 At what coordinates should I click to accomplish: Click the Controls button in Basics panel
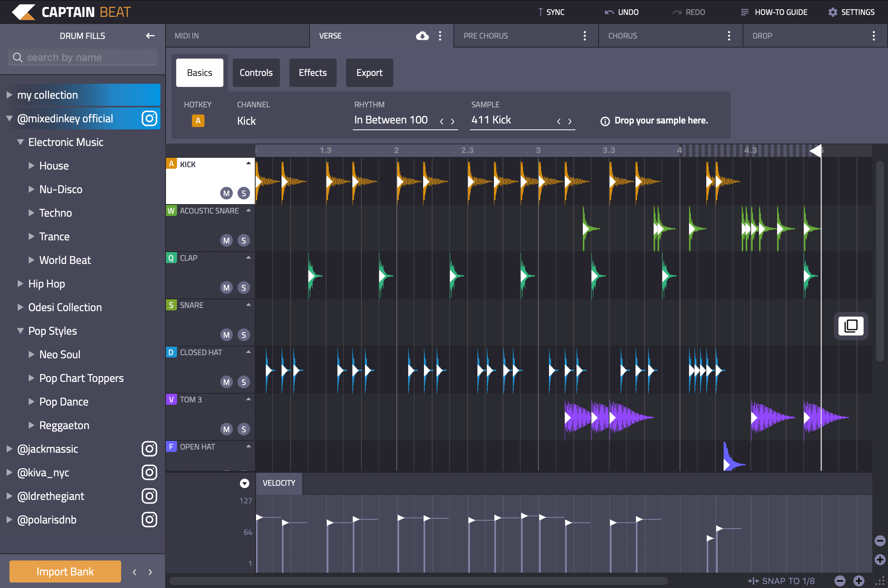(x=256, y=72)
